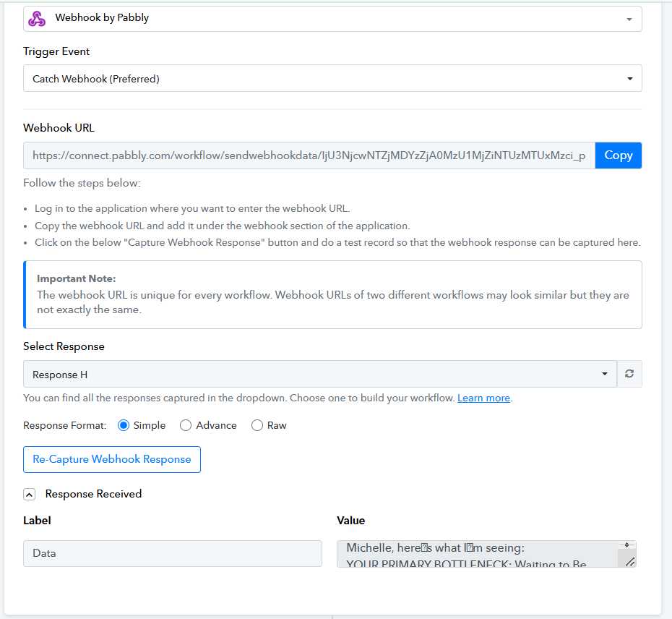Click the Value box scrollbar arrows
Screen dimensions: 672x619
point(626,545)
